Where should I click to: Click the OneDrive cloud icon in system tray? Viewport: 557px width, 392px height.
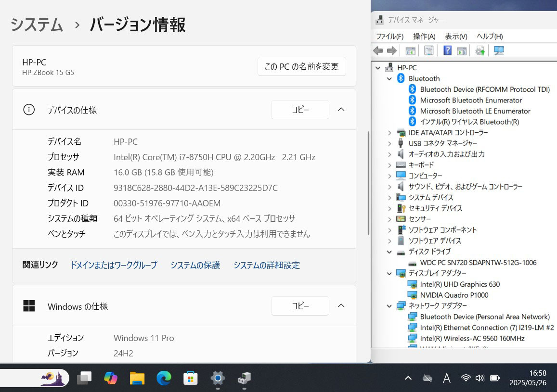pos(427,378)
